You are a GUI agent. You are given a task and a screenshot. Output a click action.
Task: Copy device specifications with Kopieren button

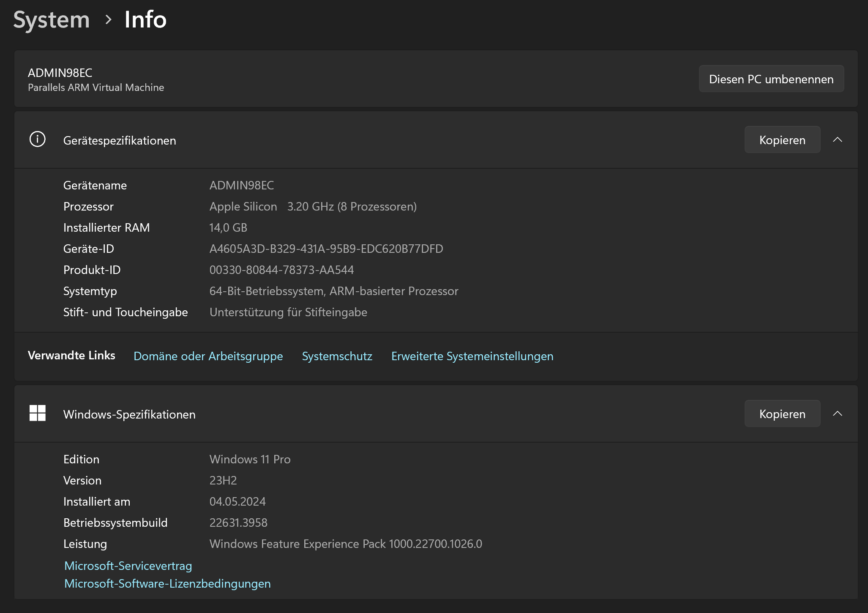click(782, 140)
